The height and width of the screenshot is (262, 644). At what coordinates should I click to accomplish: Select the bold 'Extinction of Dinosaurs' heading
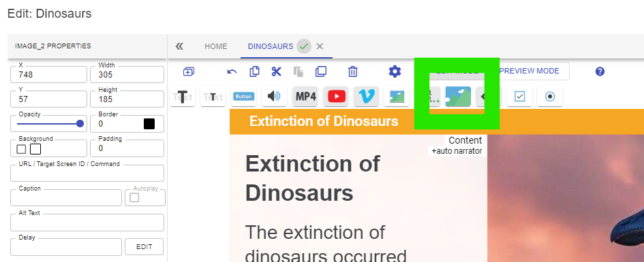313,178
